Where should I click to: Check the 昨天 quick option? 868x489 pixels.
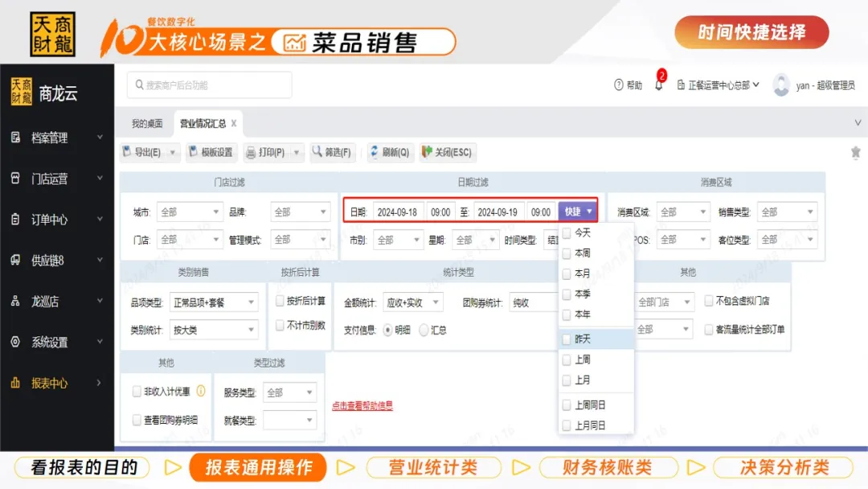[567, 339]
